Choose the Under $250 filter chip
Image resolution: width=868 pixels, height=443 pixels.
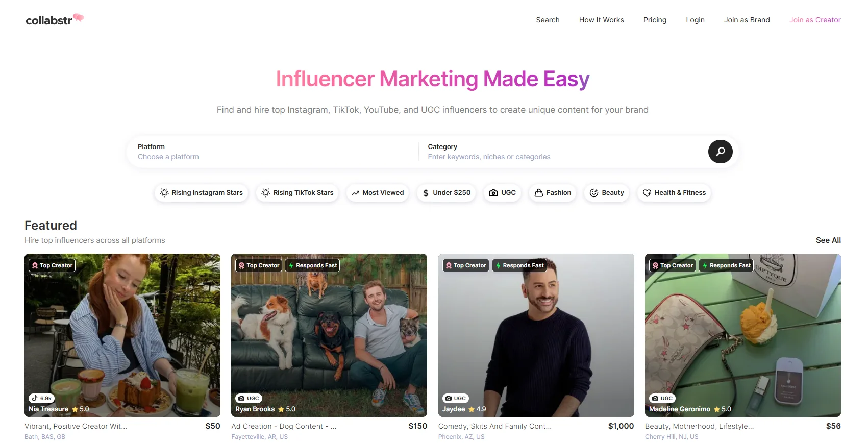[x=447, y=193]
